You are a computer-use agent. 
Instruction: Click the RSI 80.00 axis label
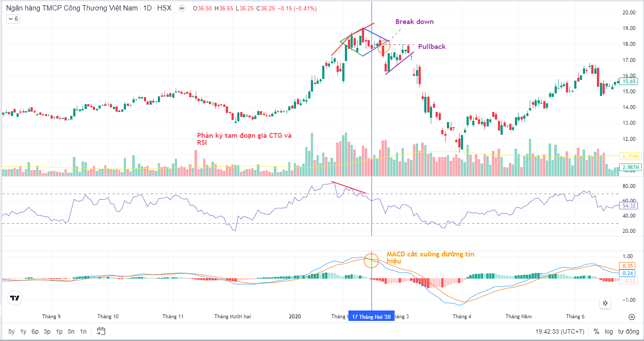(629, 186)
